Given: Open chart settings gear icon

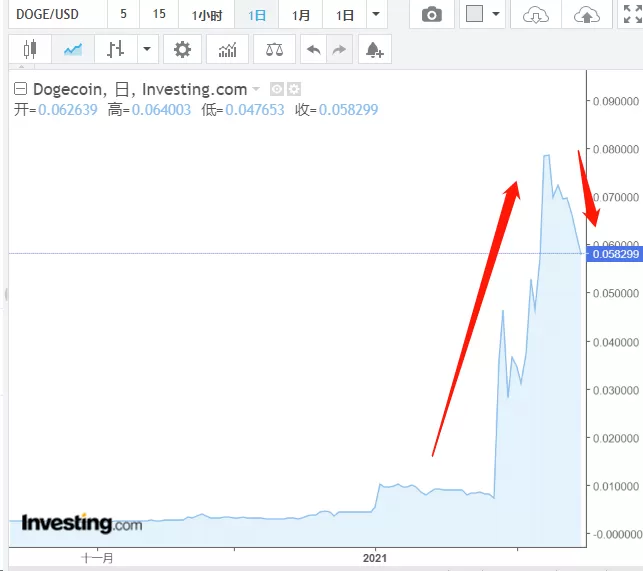Looking at the screenshot, I should (x=182, y=49).
